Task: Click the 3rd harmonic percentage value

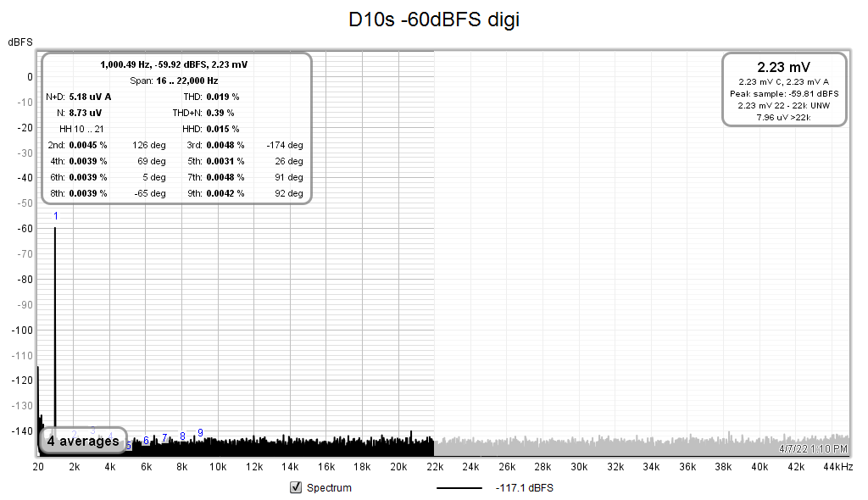Action: point(225,145)
